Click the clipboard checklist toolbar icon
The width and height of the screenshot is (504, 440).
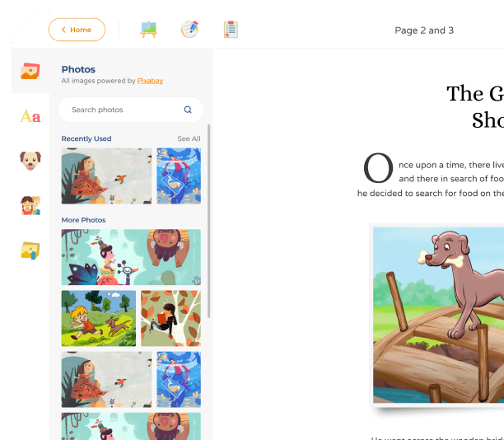pos(231,30)
